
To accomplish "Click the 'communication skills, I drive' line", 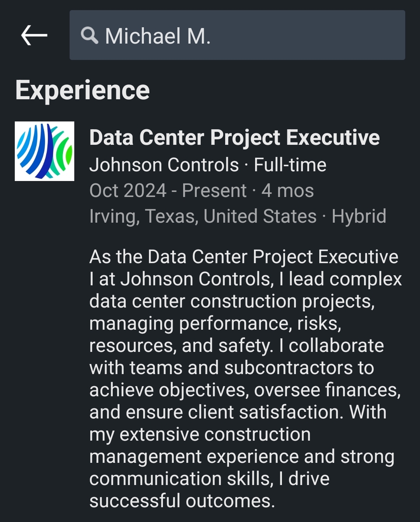I will pyautogui.click(x=209, y=479).
